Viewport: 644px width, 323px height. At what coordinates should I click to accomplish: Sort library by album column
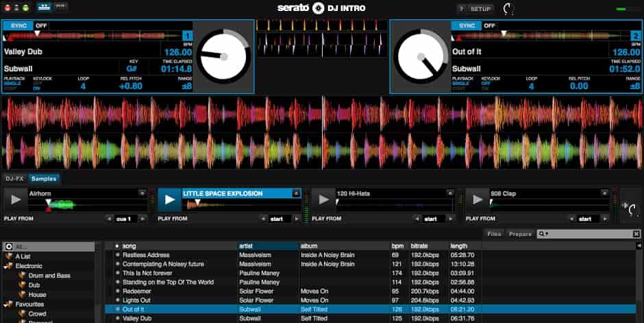pyautogui.click(x=344, y=246)
